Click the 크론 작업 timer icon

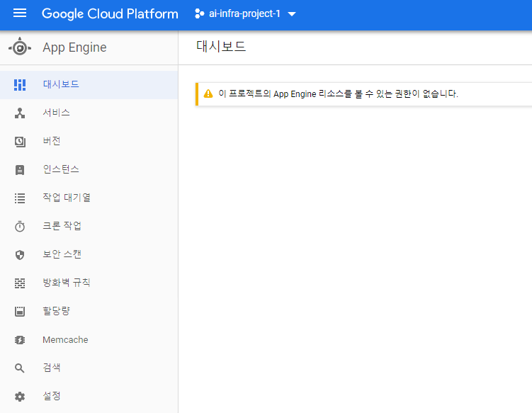pos(20,227)
